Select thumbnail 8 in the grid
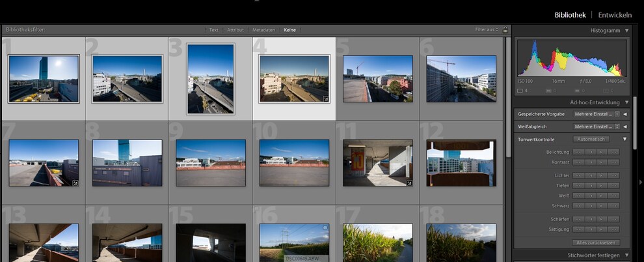The width and height of the screenshot is (644, 262). 127,163
